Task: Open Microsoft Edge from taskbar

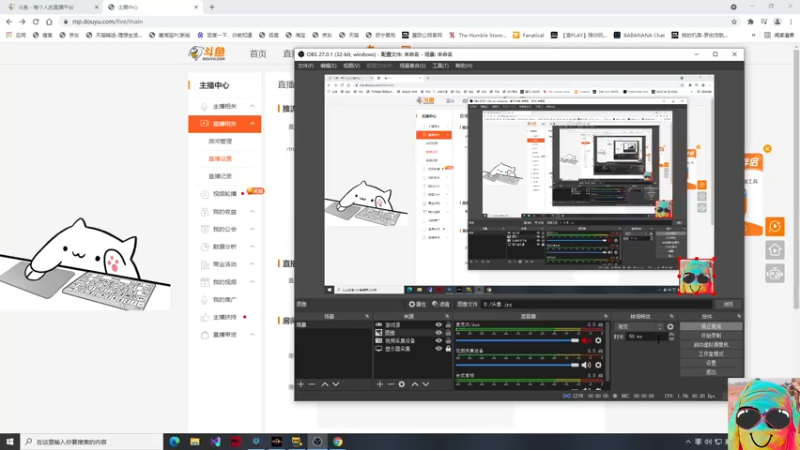Action: (174, 442)
